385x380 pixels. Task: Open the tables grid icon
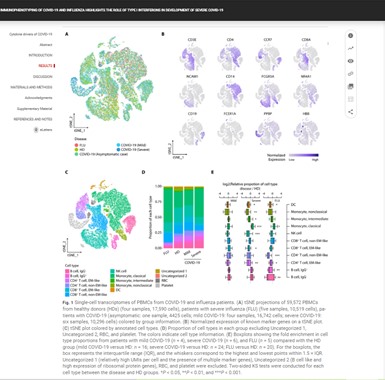click(x=350, y=99)
